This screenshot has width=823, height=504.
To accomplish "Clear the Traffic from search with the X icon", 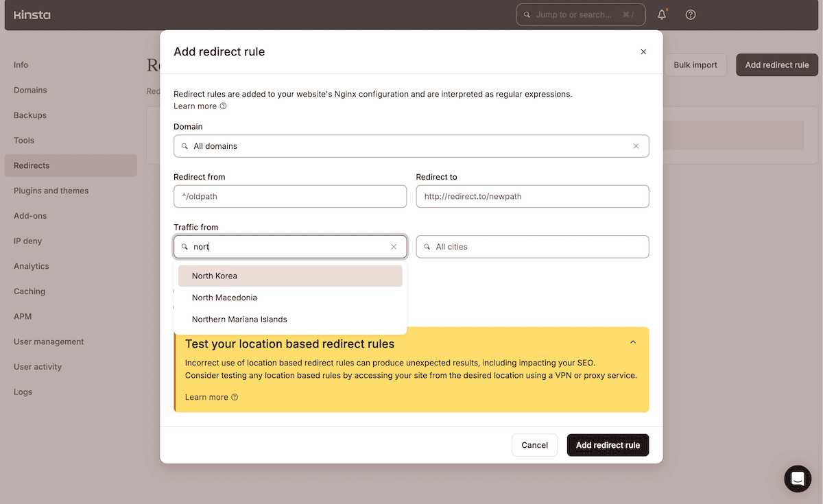I will point(394,246).
